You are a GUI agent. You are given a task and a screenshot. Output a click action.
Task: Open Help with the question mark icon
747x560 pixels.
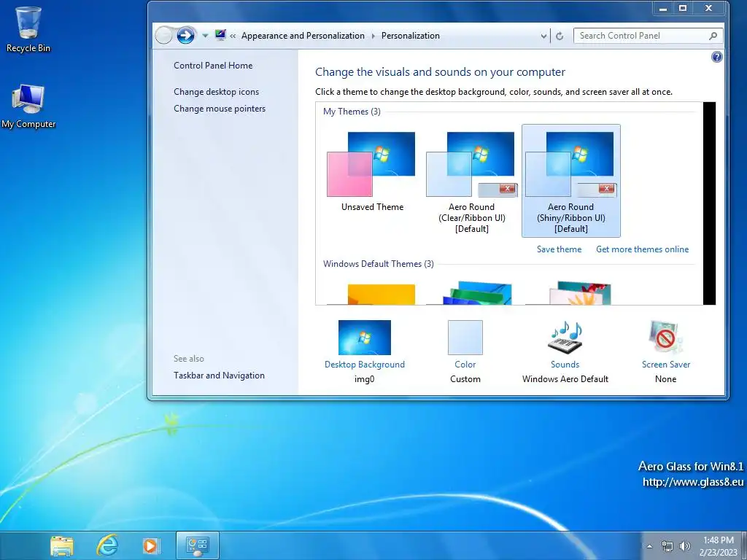[716, 57]
